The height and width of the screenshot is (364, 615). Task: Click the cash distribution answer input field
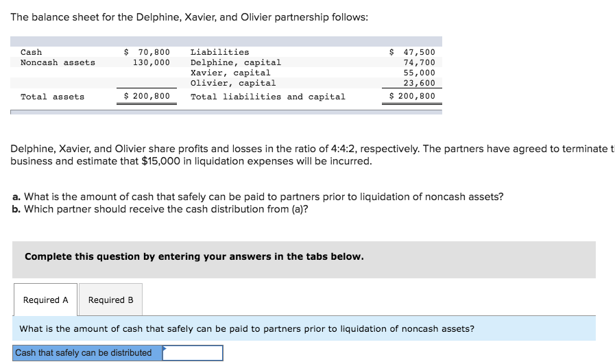point(193,353)
